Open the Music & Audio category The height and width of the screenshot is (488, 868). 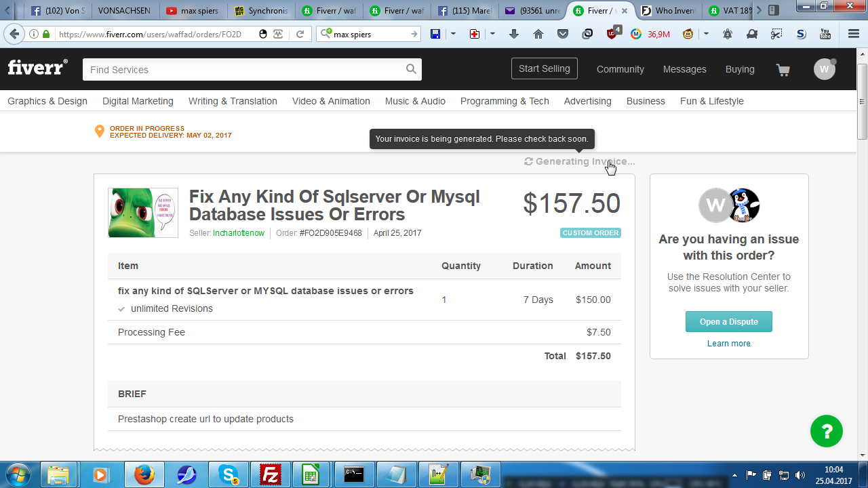coord(415,101)
